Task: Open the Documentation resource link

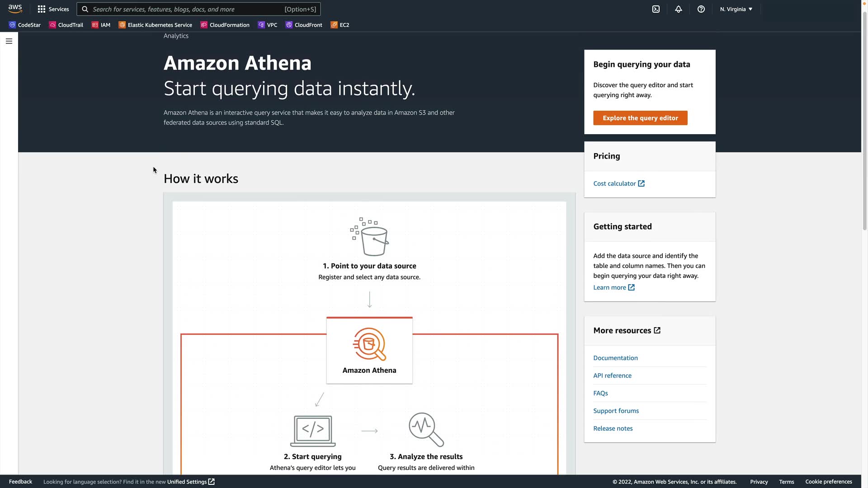Action: click(615, 358)
